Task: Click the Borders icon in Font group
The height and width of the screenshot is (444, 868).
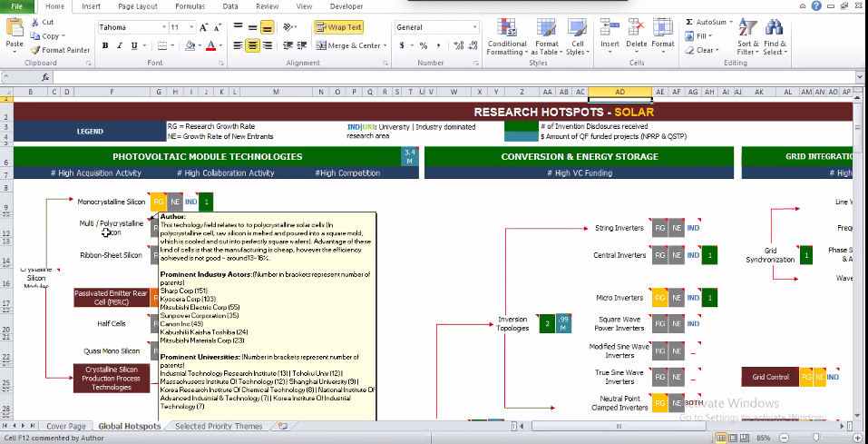Action: click(161, 45)
